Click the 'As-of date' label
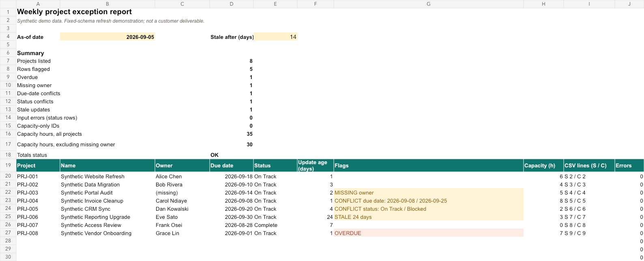This screenshot has height=261, width=644. 30,37
